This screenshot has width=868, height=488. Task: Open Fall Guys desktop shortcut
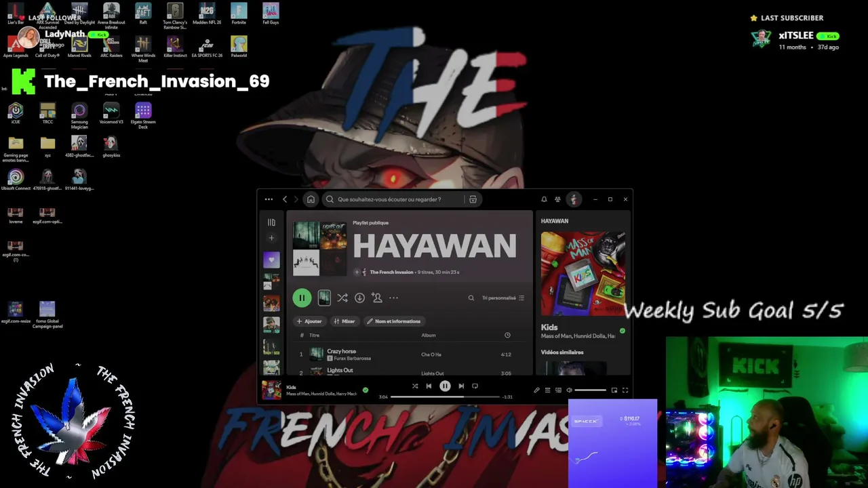click(x=271, y=14)
